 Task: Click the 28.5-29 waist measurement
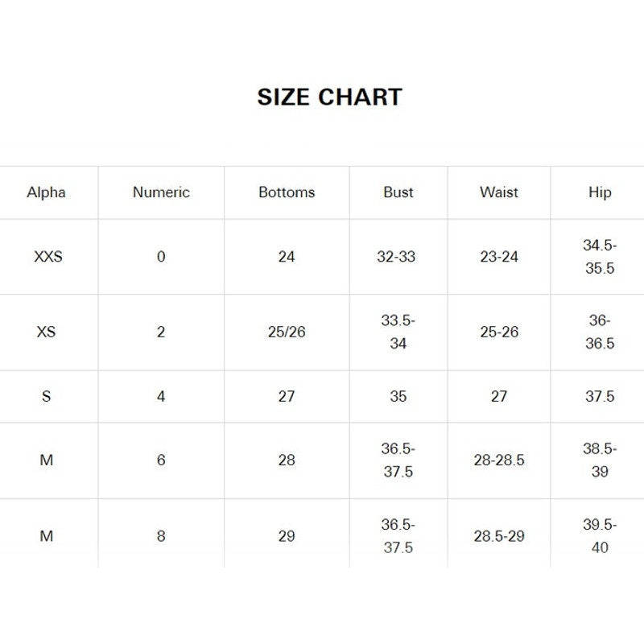click(x=499, y=536)
